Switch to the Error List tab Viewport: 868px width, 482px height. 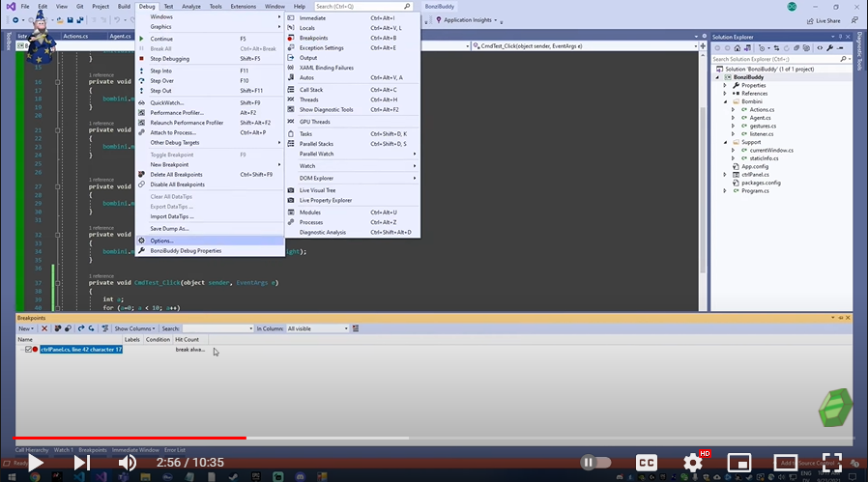pyautogui.click(x=174, y=450)
